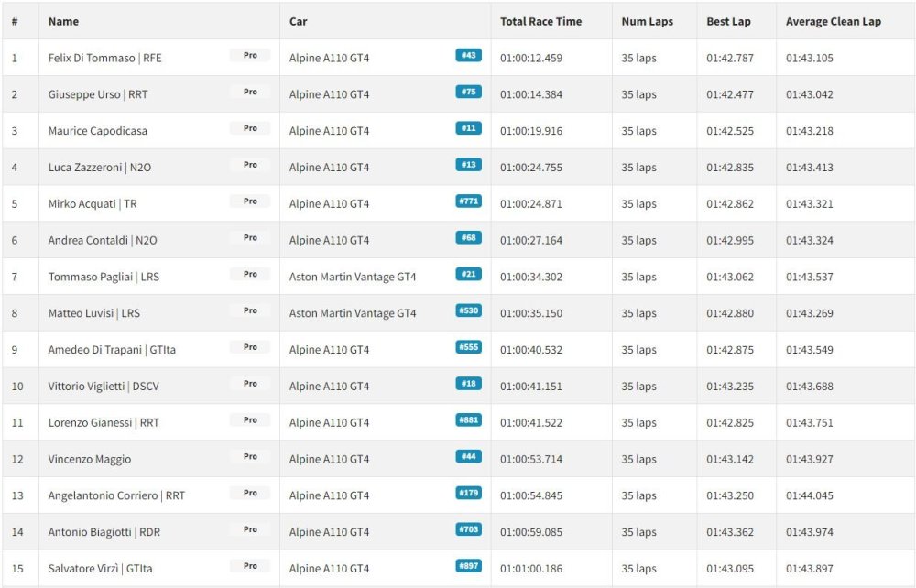The width and height of the screenshot is (916, 588).
Task: Select 35 laps in Luca Zazzeroni's row
Action: pos(638,168)
